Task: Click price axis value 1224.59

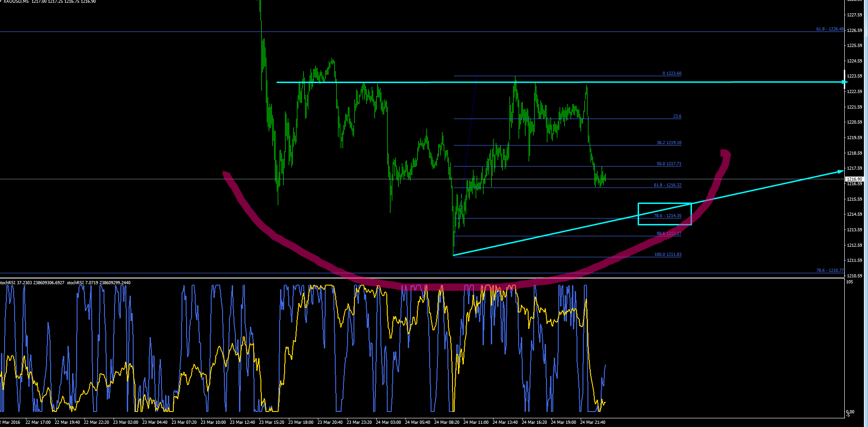Action: tap(854, 61)
